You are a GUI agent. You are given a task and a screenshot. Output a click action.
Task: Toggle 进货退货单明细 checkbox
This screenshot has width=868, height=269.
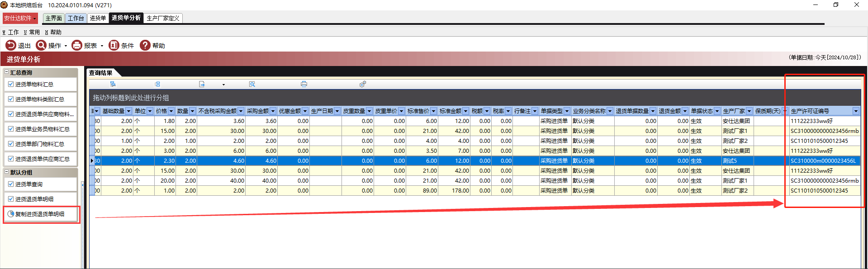click(11, 199)
